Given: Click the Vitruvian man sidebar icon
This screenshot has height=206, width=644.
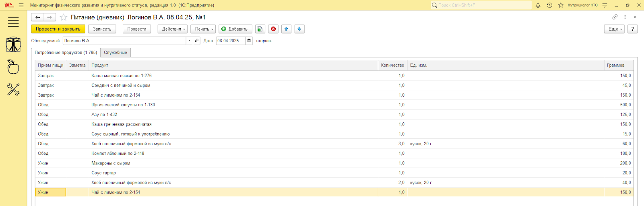Looking at the screenshot, I should (x=13, y=45).
